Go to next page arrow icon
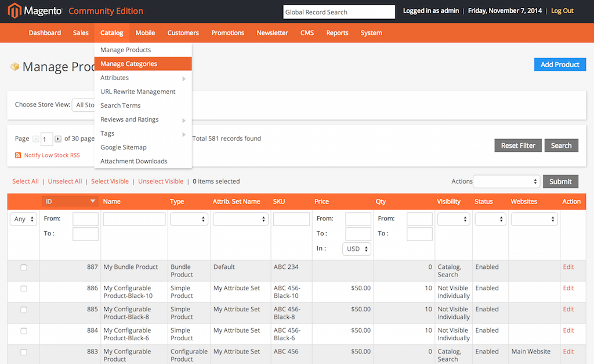Screen dimensions: 594x364 click(x=58, y=139)
